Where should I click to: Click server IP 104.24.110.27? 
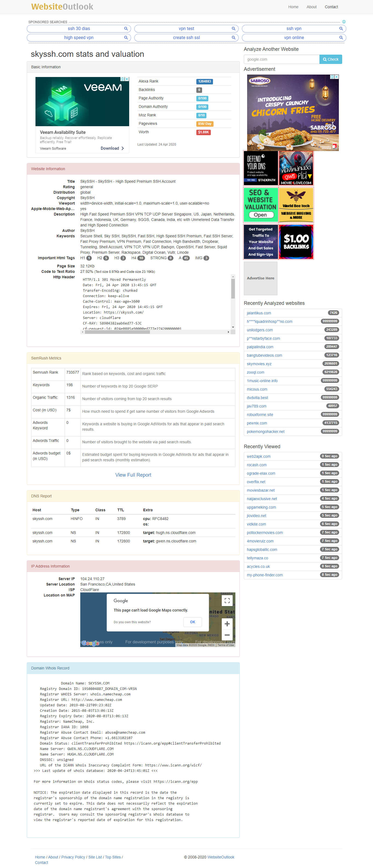92,579
